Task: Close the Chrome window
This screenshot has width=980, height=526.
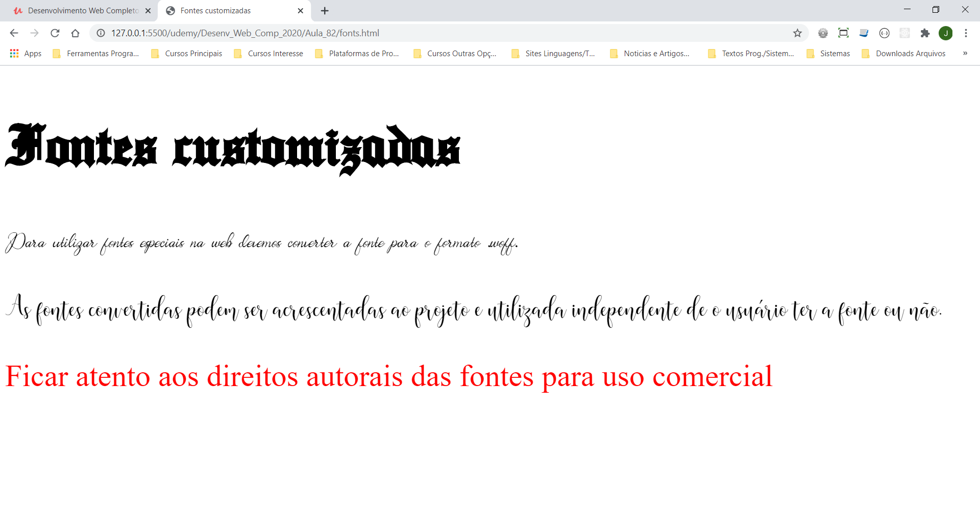Action: click(x=965, y=10)
